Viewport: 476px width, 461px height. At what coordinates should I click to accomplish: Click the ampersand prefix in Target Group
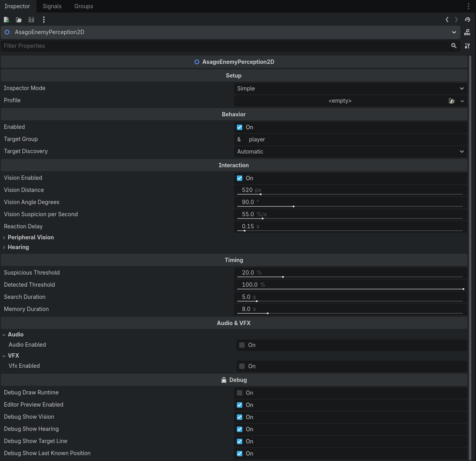pyautogui.click(x=239, y=139)
